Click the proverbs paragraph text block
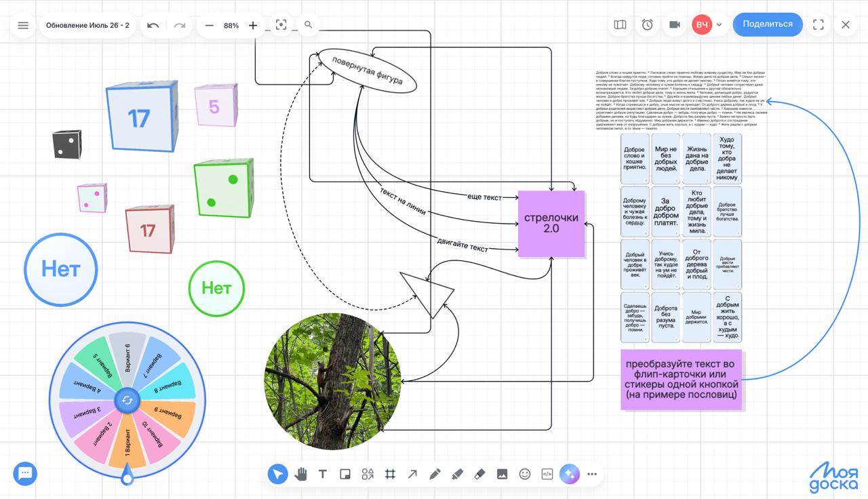This screenshot has width=868, height=499. point(681,100)
